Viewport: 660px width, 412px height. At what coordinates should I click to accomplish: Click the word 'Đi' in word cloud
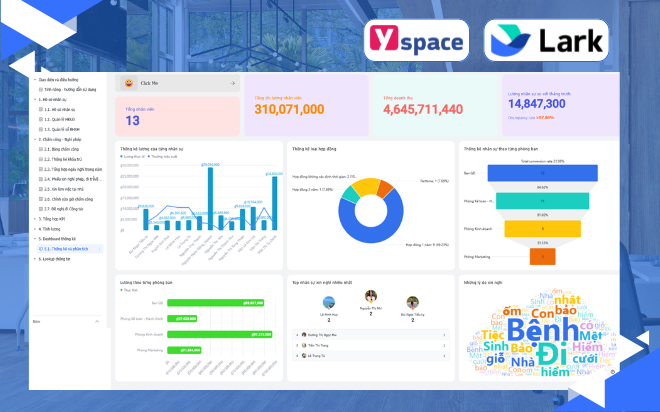(552, 354)
